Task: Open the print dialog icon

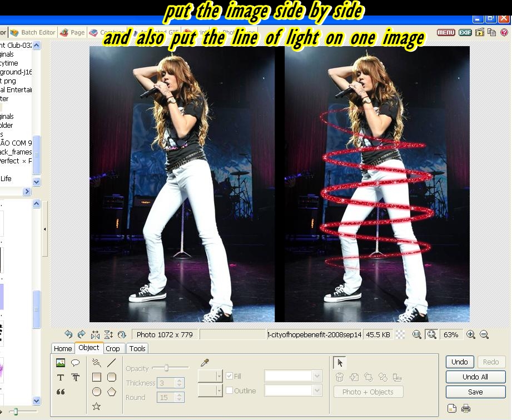Action: (x=466, y=408)
